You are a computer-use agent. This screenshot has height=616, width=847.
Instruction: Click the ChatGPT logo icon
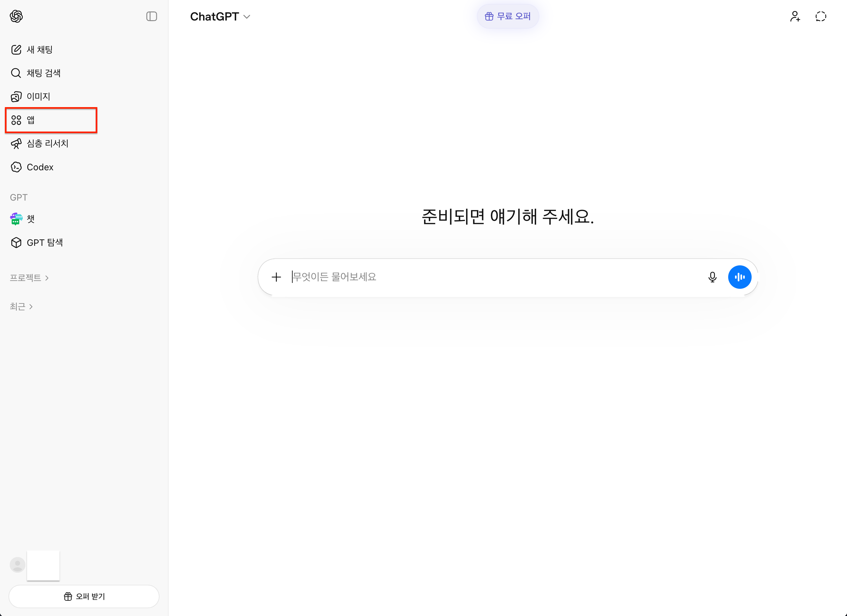pos(16,16)
